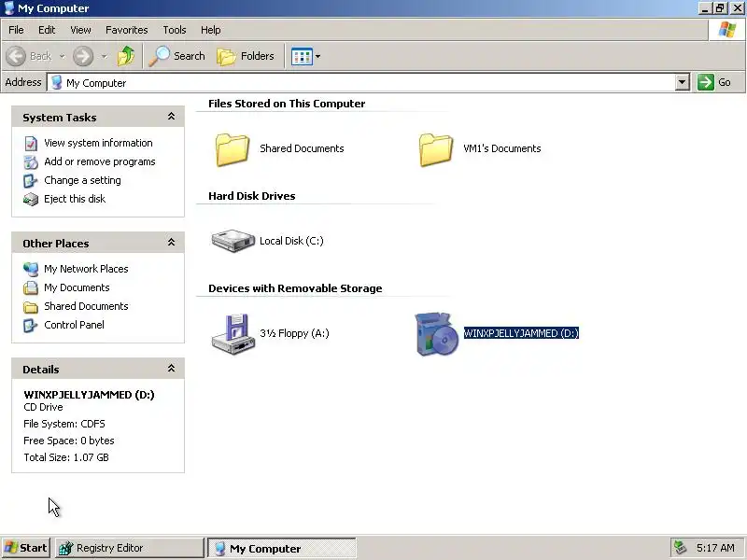Viewport: 747px width, 560px height.
Task: Go up one folder level
Action: (126, 56)
